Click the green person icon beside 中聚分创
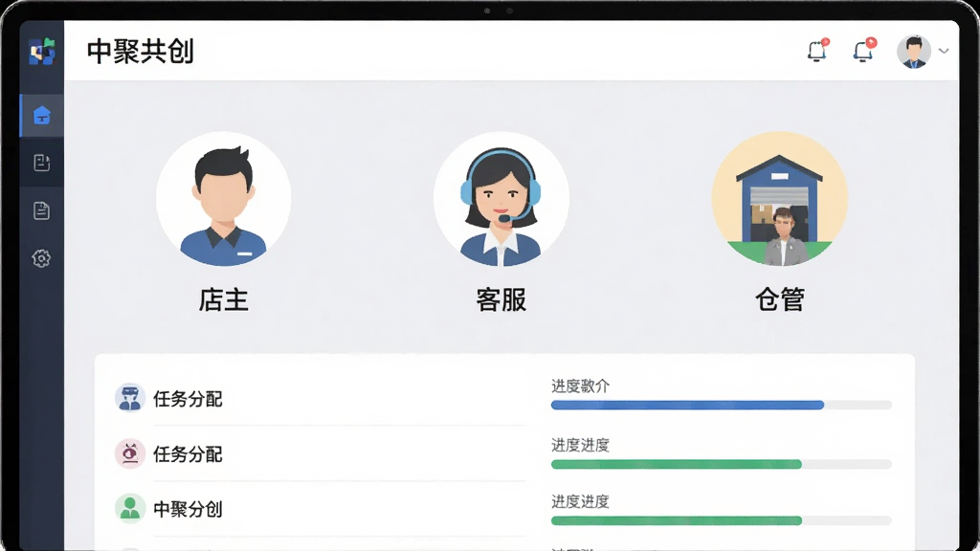Screen dimensions: 980x551 tap(130, 509)
